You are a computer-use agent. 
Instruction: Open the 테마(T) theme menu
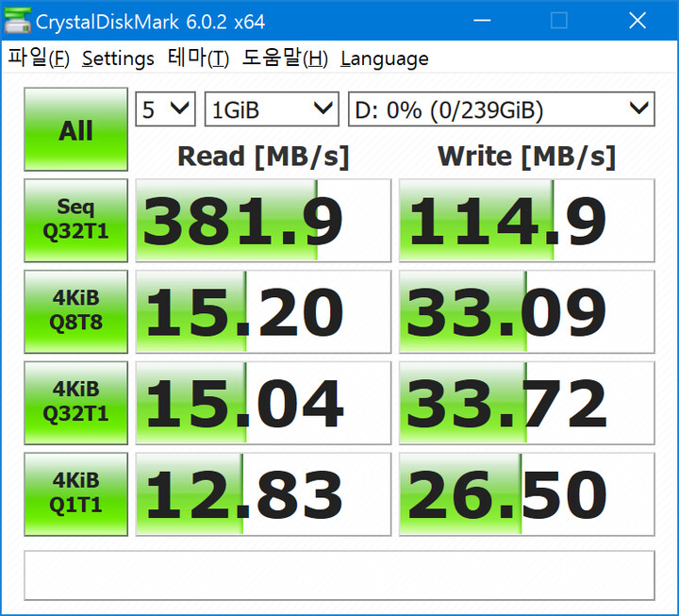(x=198, y=58)
